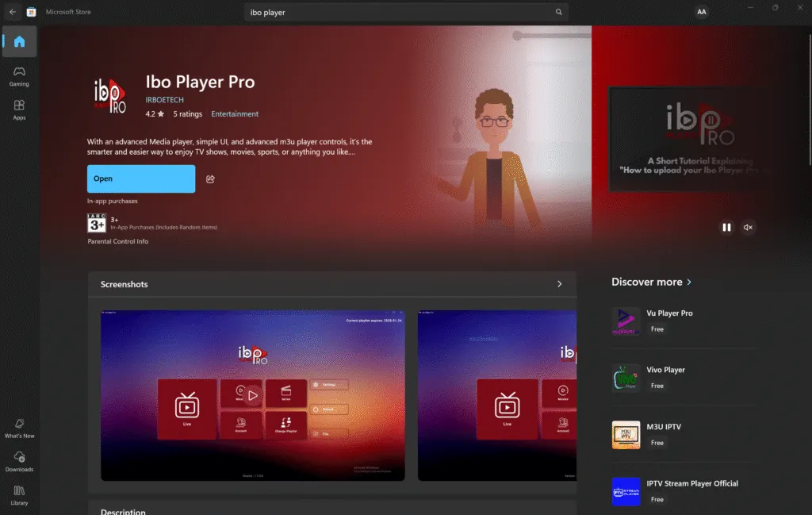Screen dimensions: 812x515
Task: Open the Library sidebar section
Action: point(19,495)
